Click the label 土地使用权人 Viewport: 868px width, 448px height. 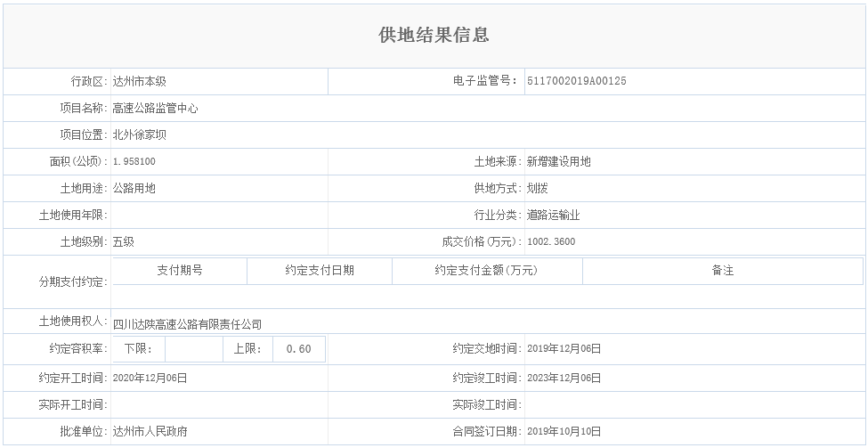tap(73, 322)
